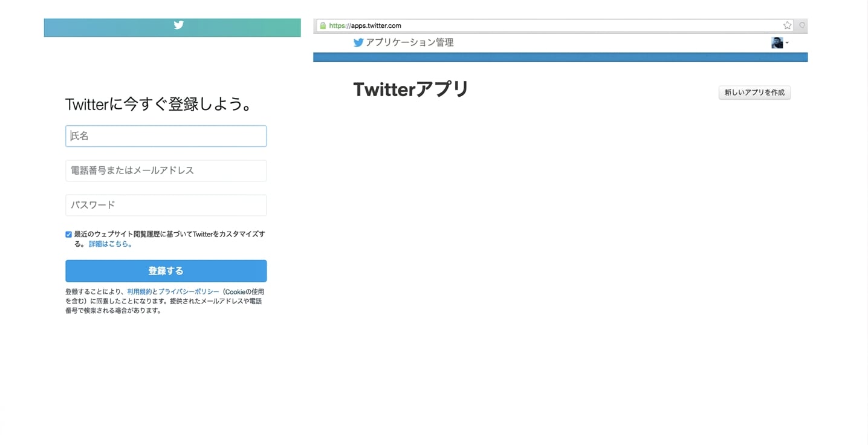Click the 登録する sign-up button
This screenshot has height=445, width=868.
(x=166, y=271)
